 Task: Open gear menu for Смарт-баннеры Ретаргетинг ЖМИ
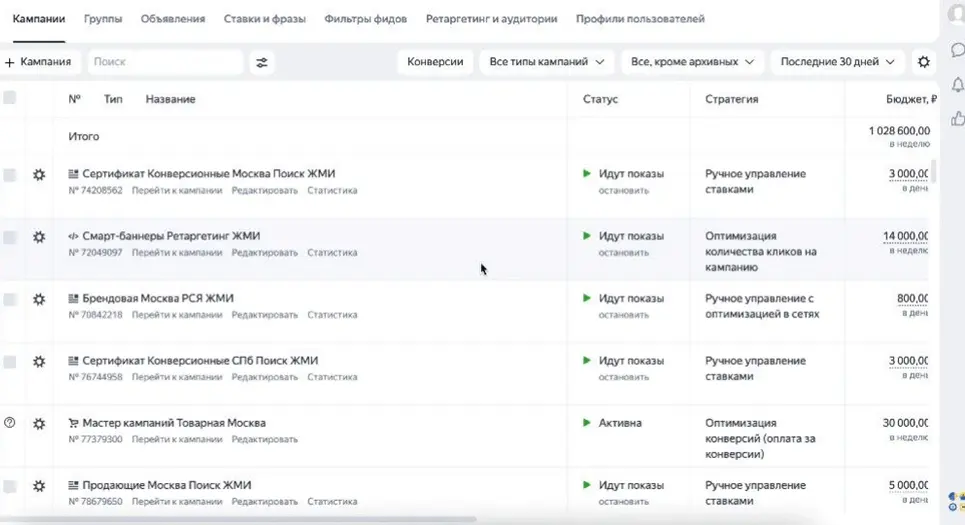pos(39,237)
